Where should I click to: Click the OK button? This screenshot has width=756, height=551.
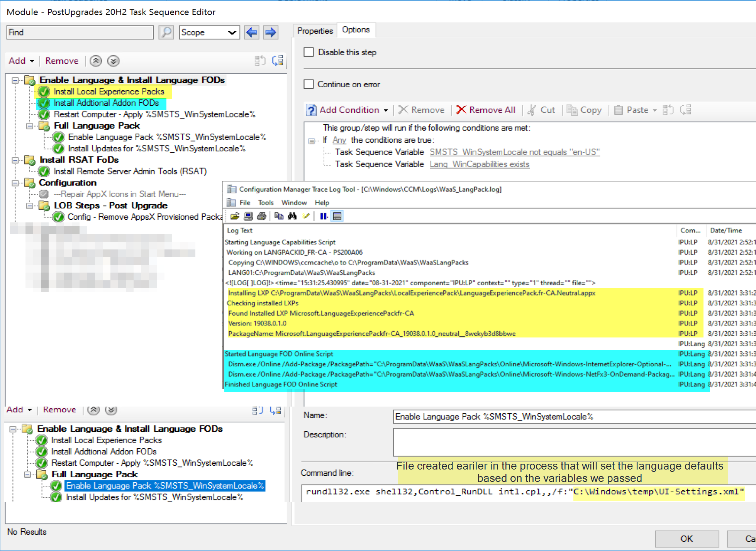(x=687, y=539)
